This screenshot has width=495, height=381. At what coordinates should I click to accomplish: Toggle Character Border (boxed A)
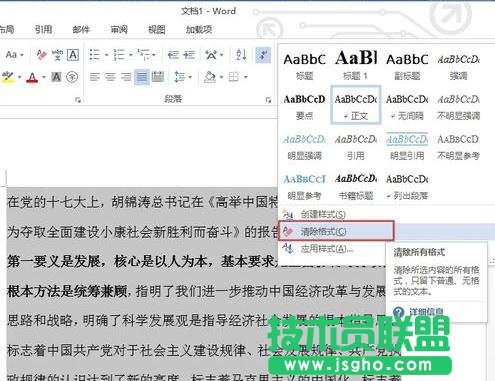73,55
